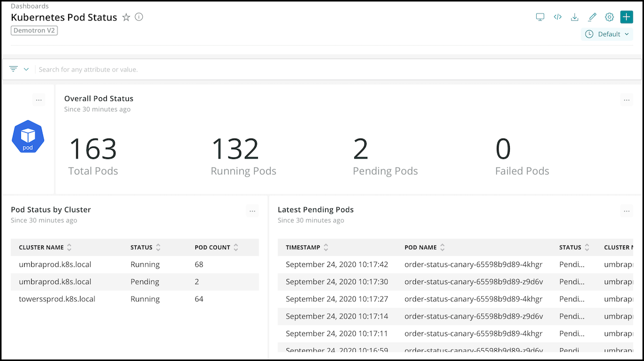The width and height of the screenshot is (644, 361).
Task: Open Latest Pending Pods ellipsis menu
Action: point(626,211)
